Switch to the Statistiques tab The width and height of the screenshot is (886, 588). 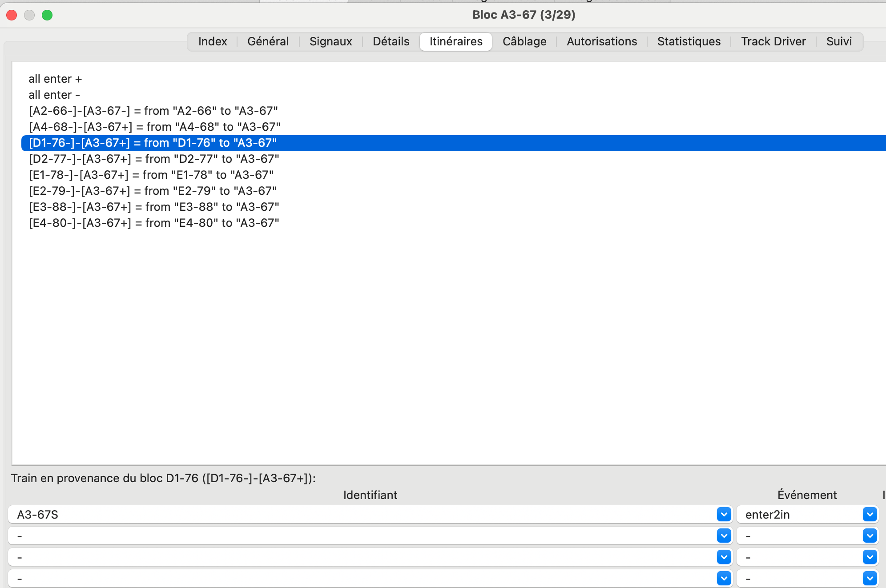click(x=689, y=41)
